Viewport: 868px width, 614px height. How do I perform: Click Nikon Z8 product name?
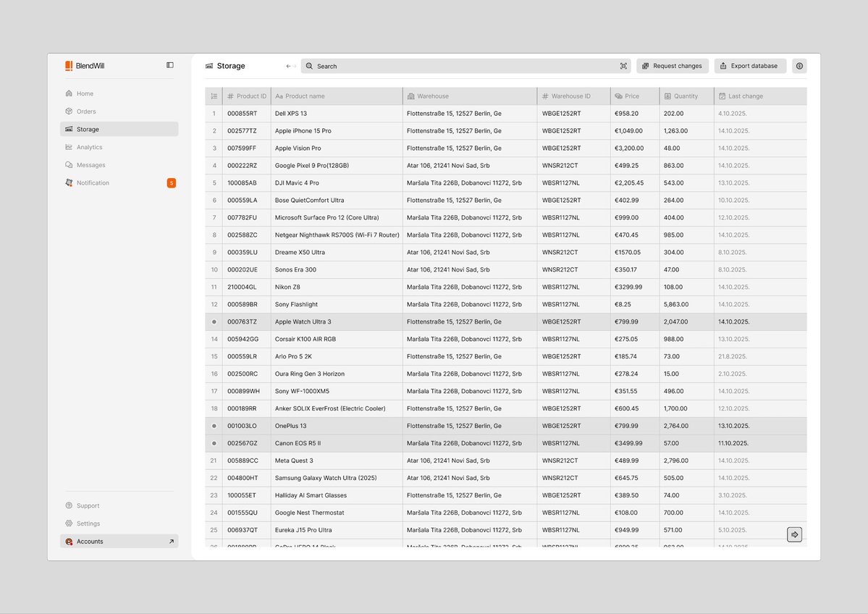(x=287, y=287)
